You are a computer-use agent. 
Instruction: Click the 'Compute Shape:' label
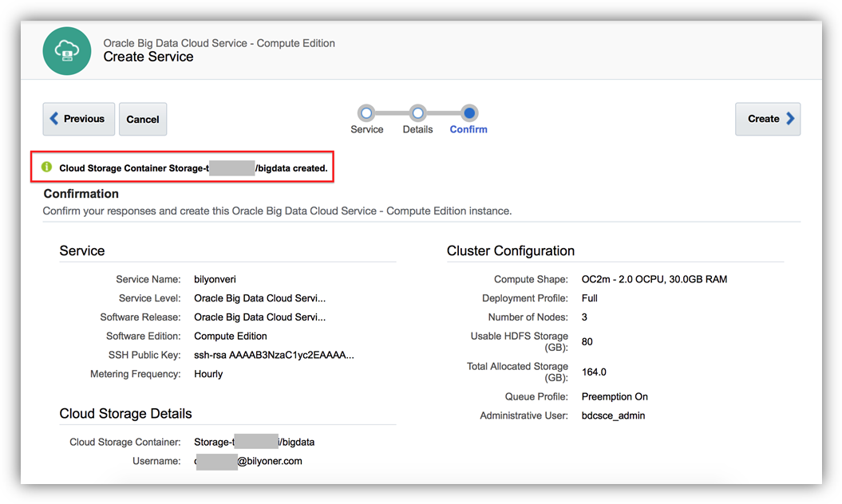click(531, 279)
